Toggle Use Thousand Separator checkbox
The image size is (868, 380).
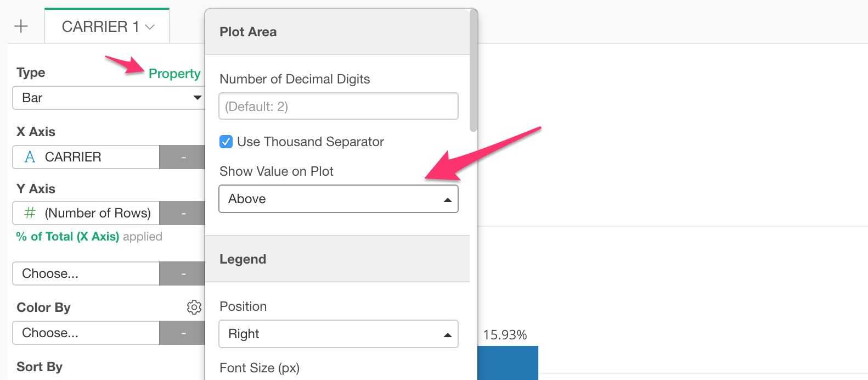(x=226, y=142)
